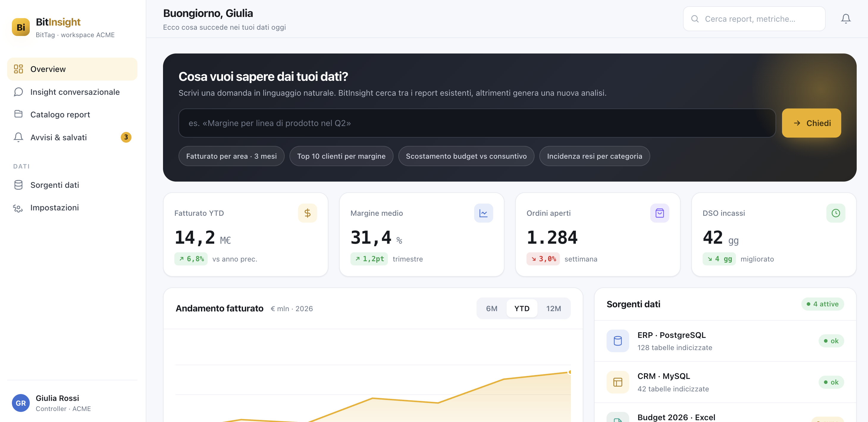Viewport: 868px width, 422px height.
Task: Click the Impostazioni settings icon
Action: coord(18,208)
